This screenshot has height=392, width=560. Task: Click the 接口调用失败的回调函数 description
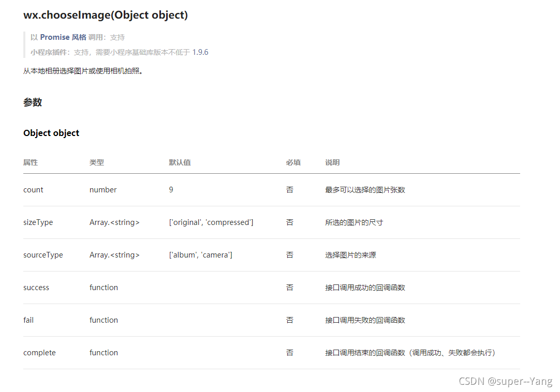pyautogui.click(x=365, y=320)
